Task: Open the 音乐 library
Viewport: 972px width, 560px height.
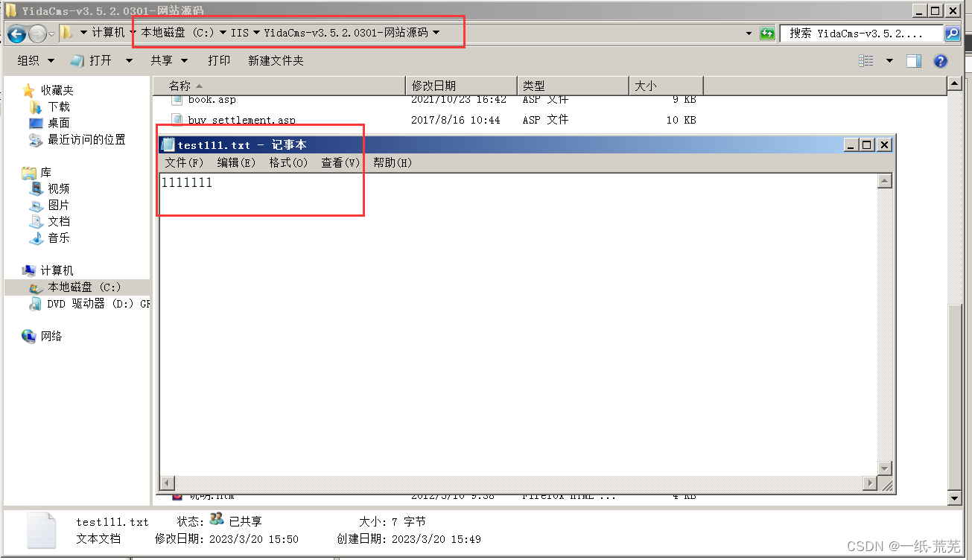Action: 59,238
